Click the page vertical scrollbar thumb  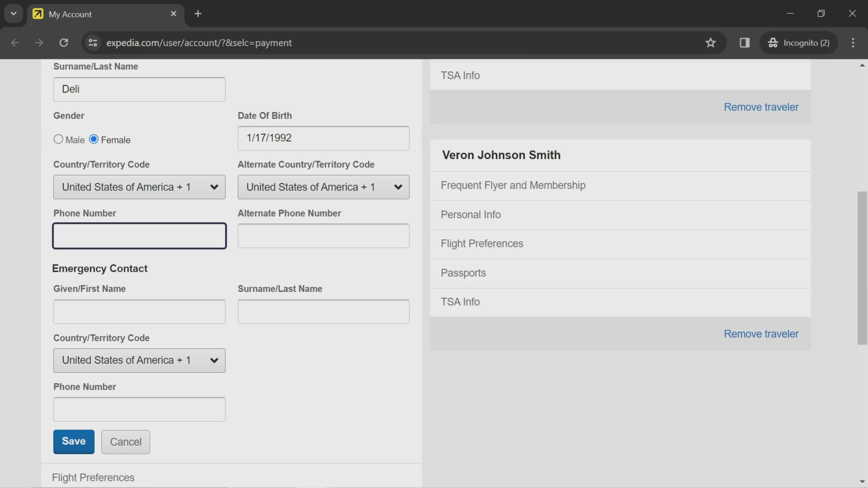tap(862, 268)
